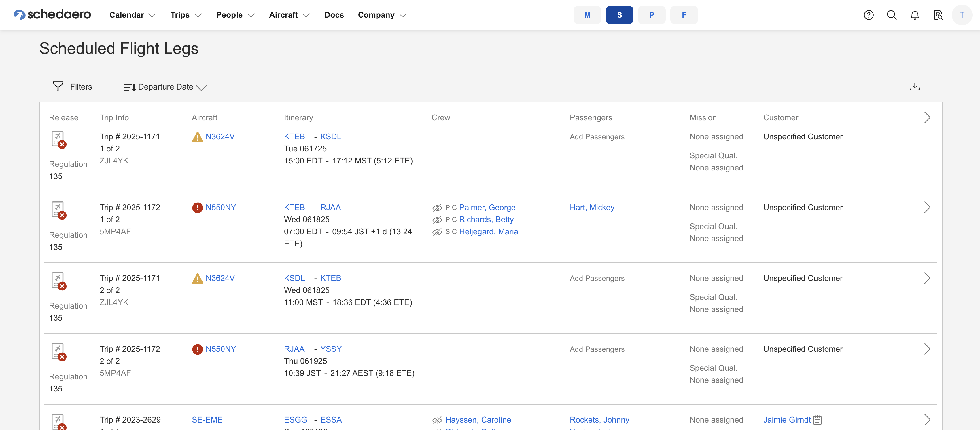Open the help question mark icon
The height and width of the screenshot is (430, 980).
pos(869,15)
